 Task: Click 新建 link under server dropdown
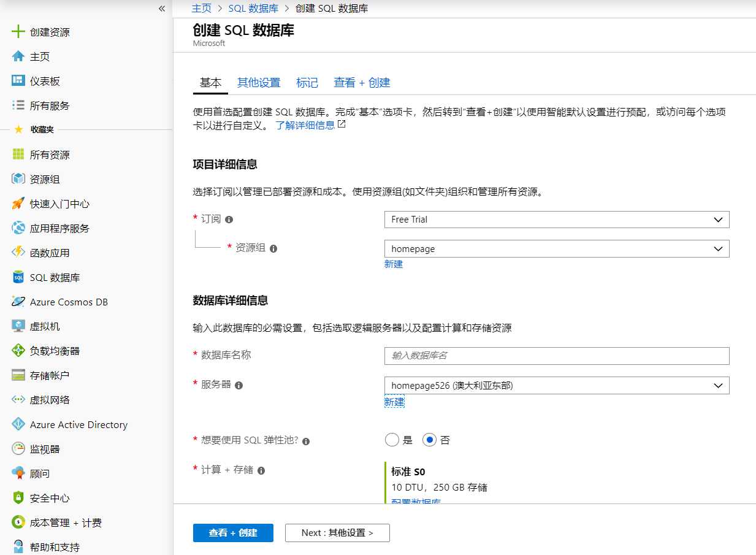[x=394, y=402]
